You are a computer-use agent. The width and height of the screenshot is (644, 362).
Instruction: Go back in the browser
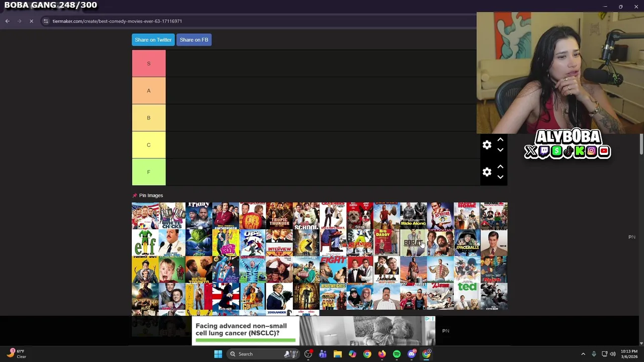point(7,21)
